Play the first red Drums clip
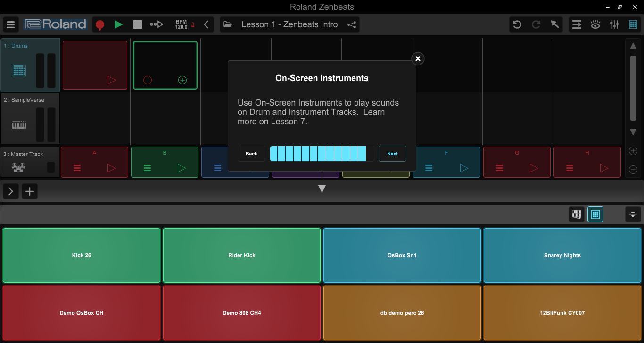The height and width of the screenshot is (343, 644). click(x=112, y=80)
